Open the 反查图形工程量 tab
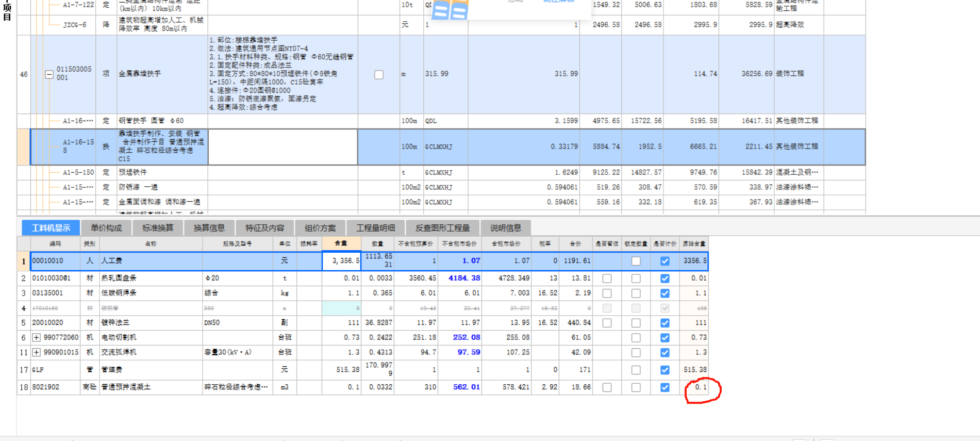The image size is (980, 441). pyautogui.click(x=443, y=228)
